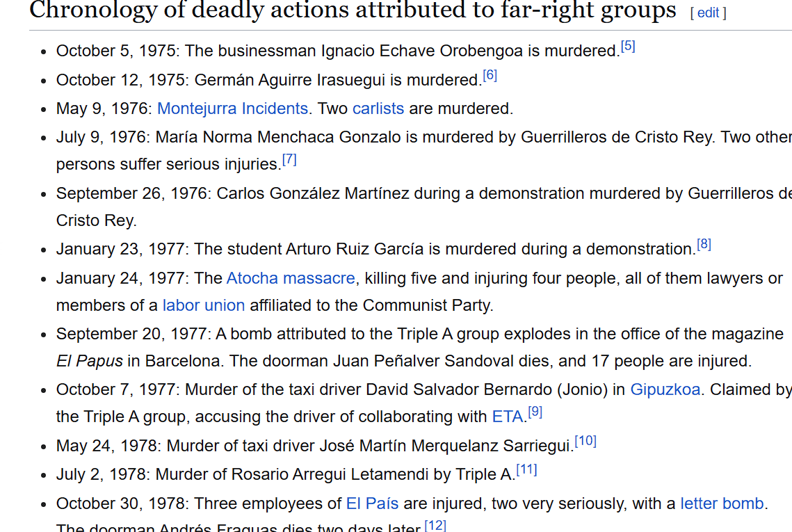
Task: Click the edit link beside the section heading
Action: (708, 13)
